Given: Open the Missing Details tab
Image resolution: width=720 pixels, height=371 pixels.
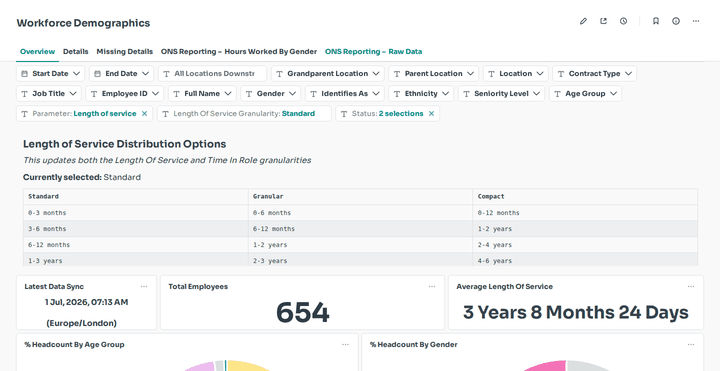Looking at the screenshot, I should tap(124, 51).
